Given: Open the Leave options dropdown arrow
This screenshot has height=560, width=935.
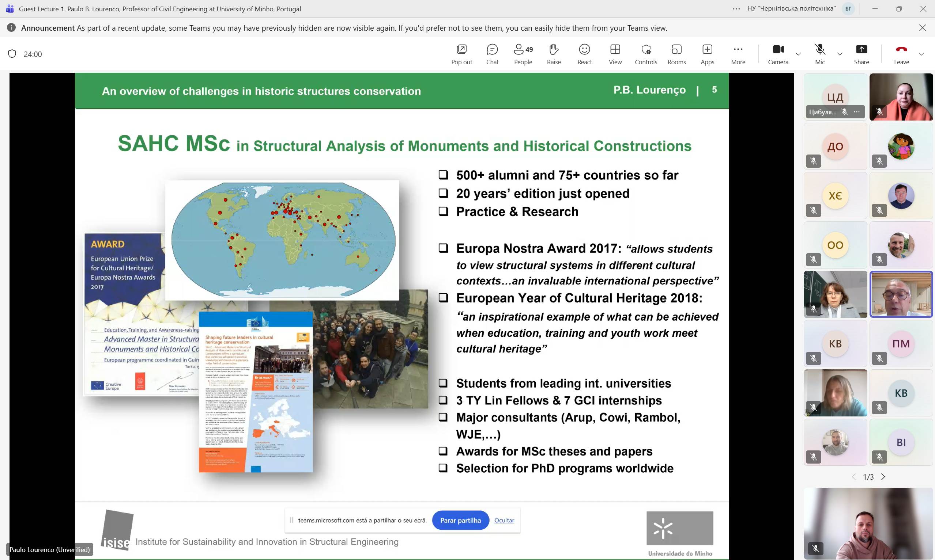Looking at the screenshot, I should pyautogui.click(x=921, y=54).
